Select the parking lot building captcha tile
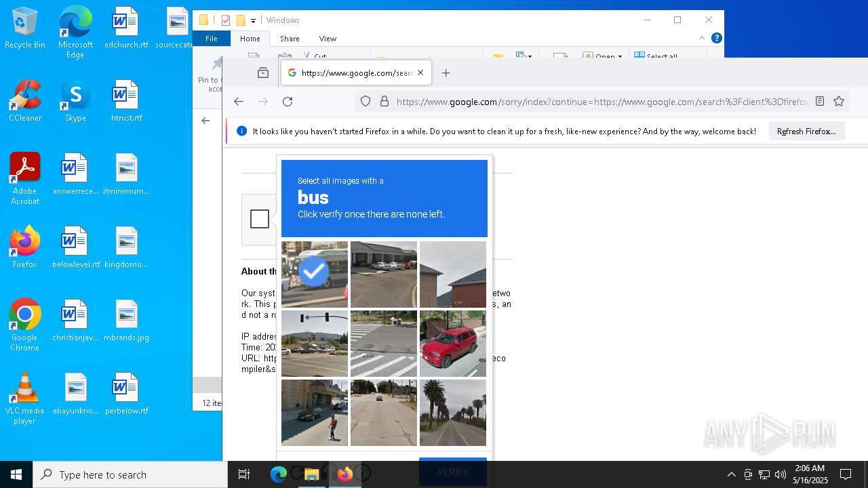The width and height of the screenshot is (868, 488). 384,274
